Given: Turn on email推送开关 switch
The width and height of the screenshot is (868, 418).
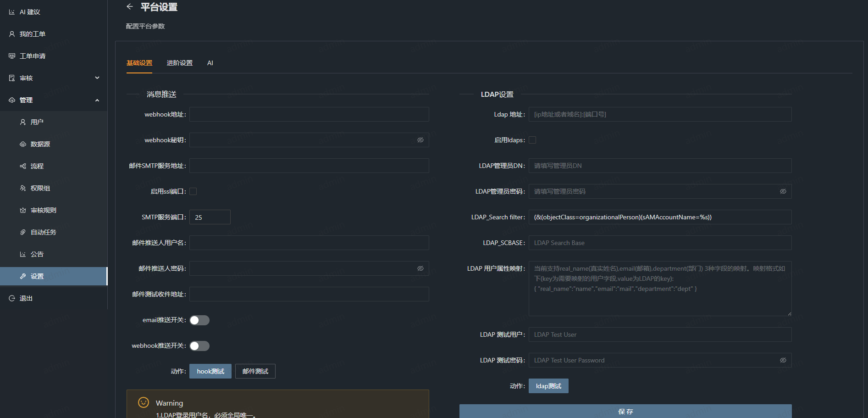Looking at the screenshot, I should point(199,320).
